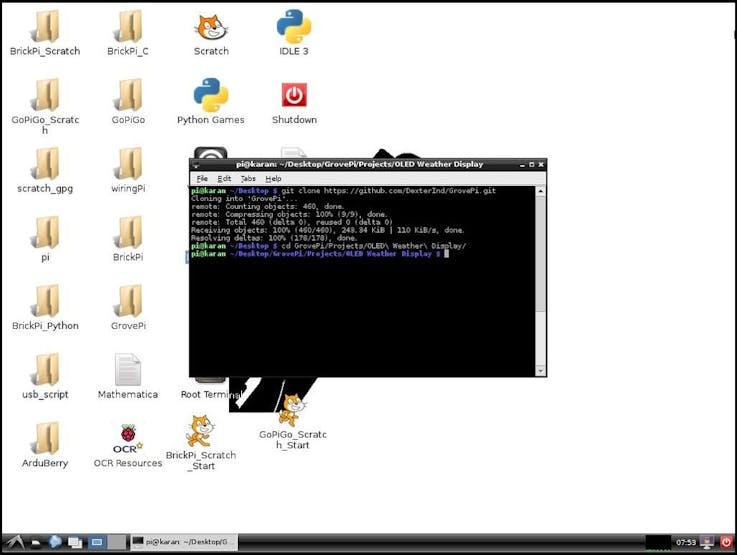The height and width of the screenshot is (555, 737).
Task: Open the wiringPi folder
Action: [x=128, y=164]
